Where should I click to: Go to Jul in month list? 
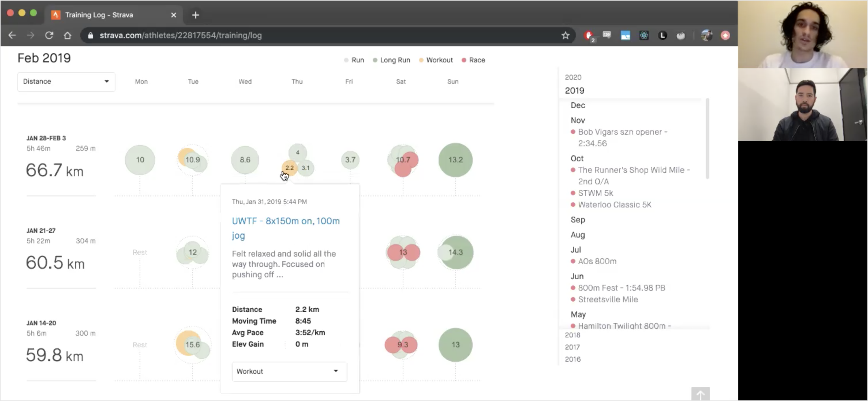pos(576,250)
